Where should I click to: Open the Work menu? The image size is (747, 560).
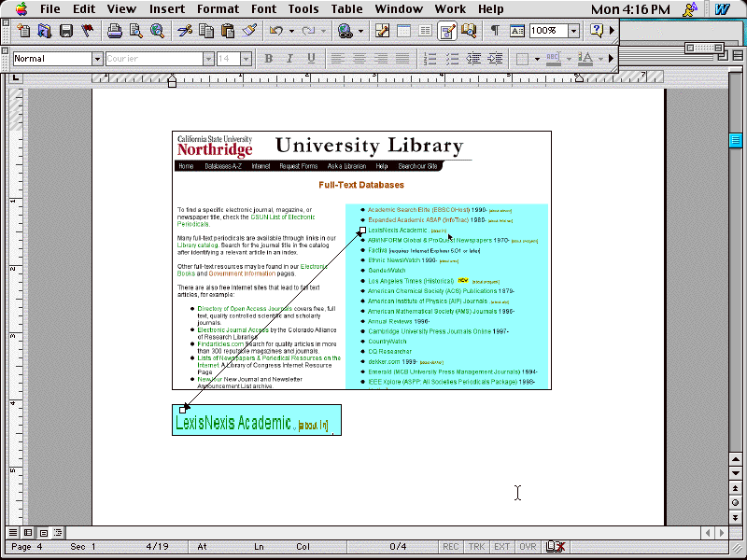(450, 9)
